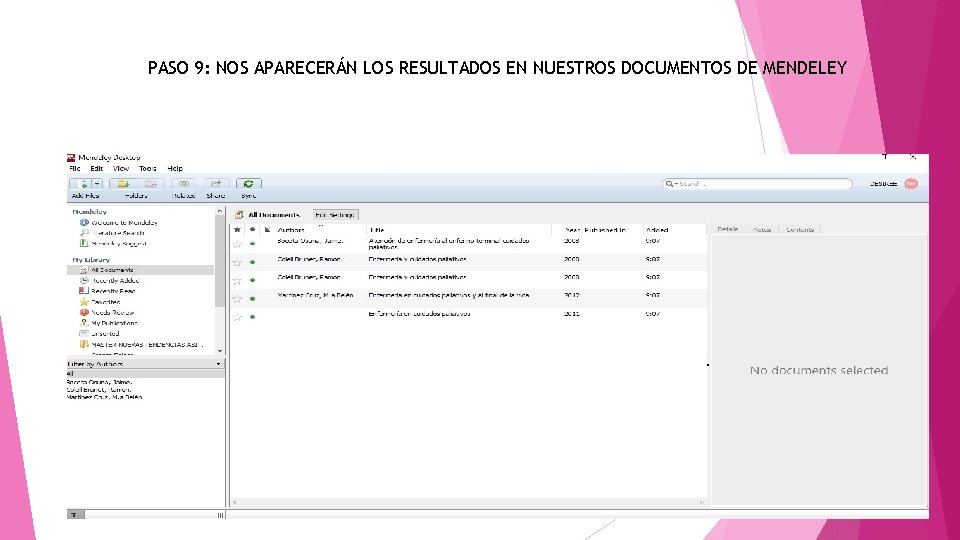Screen dimensions: 960x540
Task: Click the user avatar in the toolbar
Action: pos(911,184)
